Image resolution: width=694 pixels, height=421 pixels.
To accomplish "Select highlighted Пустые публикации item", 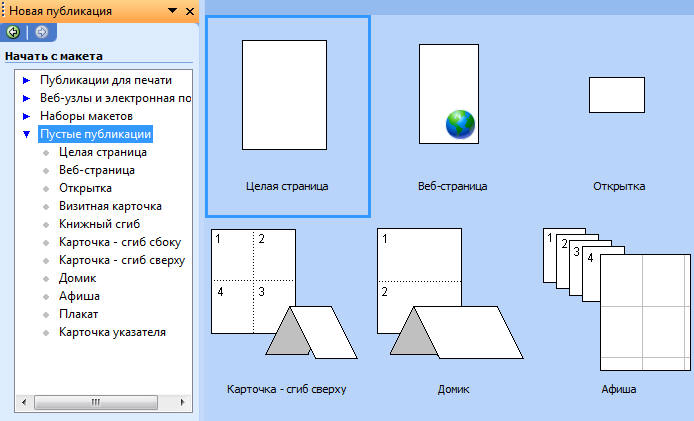I will [96, 134].
